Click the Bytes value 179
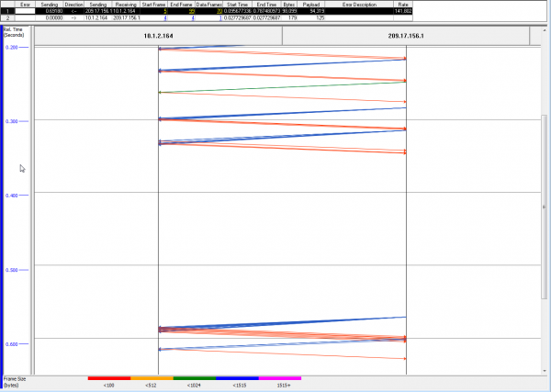 point(292,18)
